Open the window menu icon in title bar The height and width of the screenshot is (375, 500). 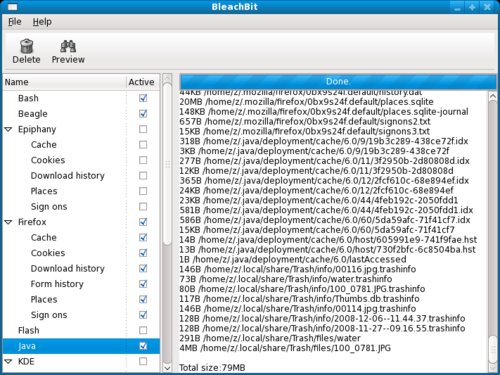12,7
